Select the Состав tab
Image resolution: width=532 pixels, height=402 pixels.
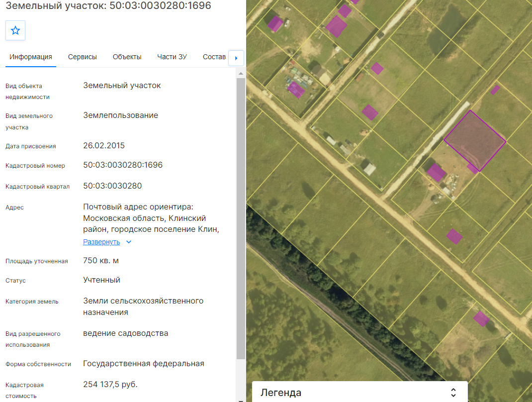[x=214, y=57]
